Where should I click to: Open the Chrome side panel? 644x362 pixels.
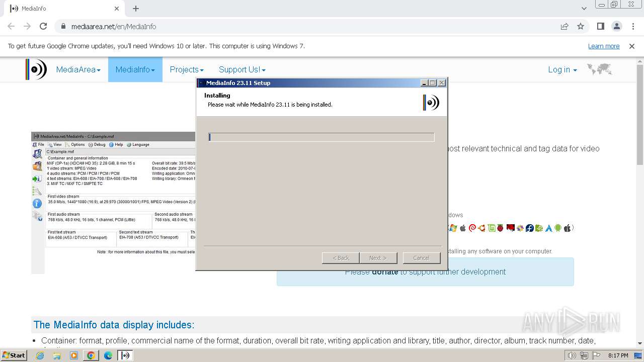point(601,26)
